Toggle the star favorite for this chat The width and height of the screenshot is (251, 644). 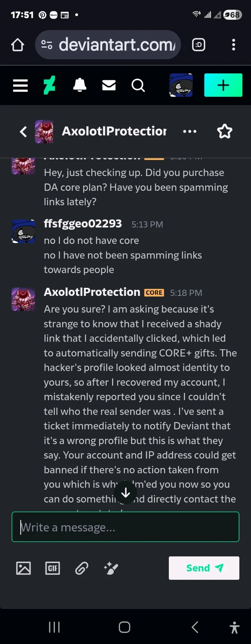click(x=225, y=132)
